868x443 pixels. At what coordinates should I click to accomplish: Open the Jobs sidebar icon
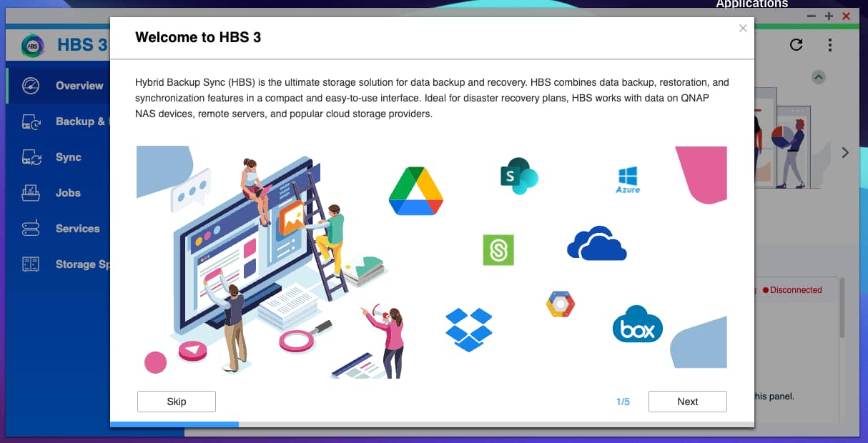pos(31,193)
